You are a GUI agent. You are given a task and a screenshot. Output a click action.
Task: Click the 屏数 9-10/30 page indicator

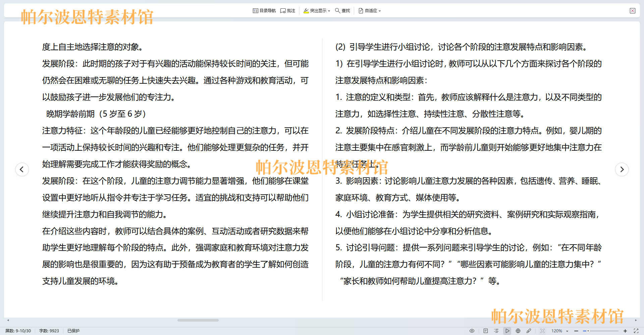tap(18, 331)
